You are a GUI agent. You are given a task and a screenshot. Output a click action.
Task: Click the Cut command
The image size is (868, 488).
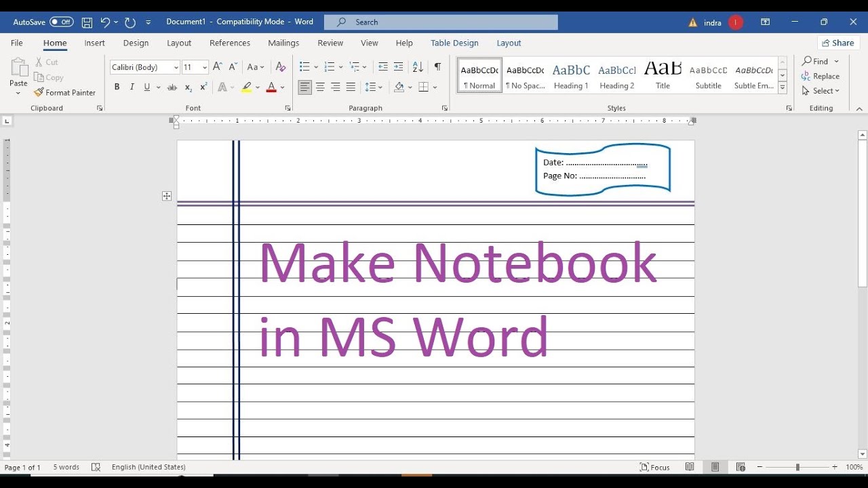[47, 62]
